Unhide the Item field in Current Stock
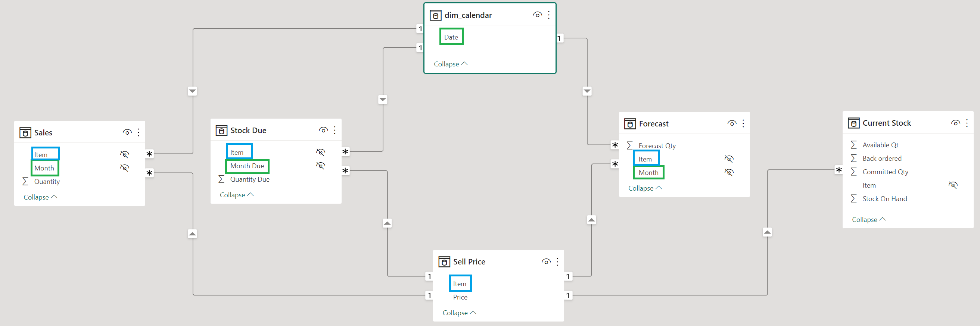The image size is (980, 326). [953, 185]
